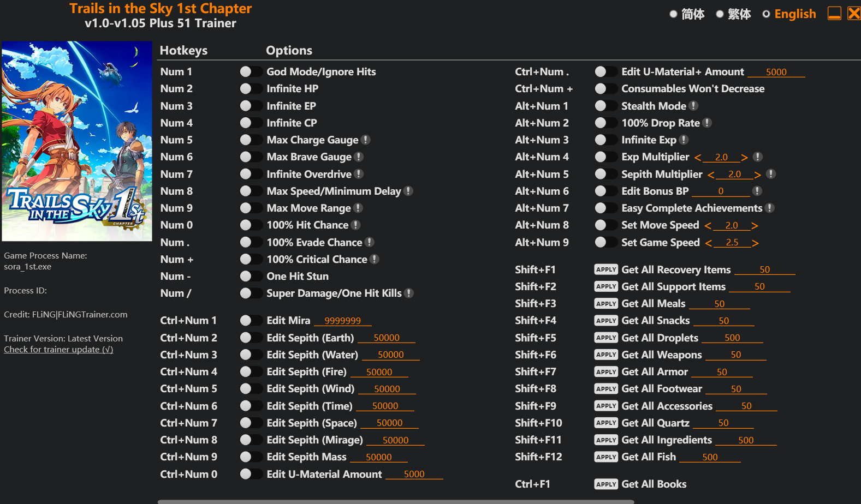Apply Get All Recovery Items

click(606, 269)
